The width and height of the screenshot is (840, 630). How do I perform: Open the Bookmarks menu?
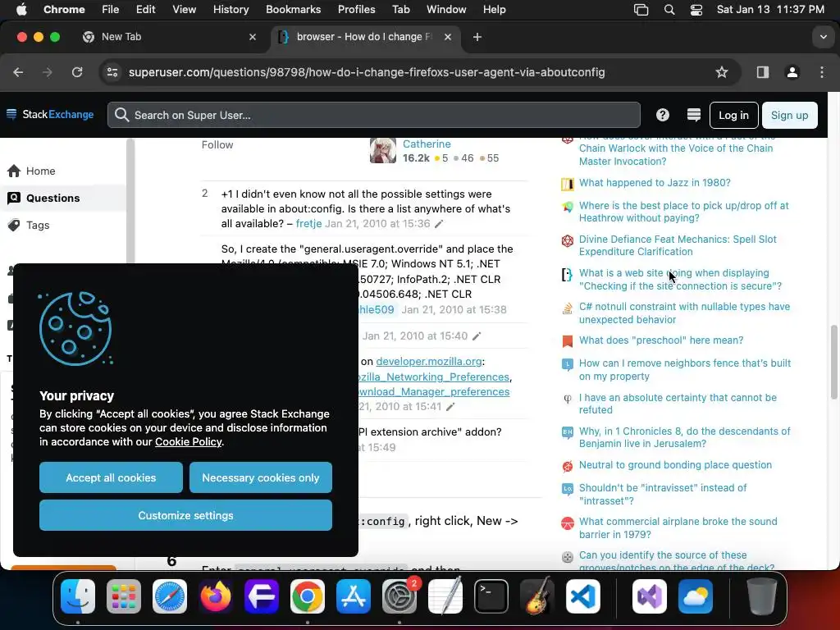[293, 10]
